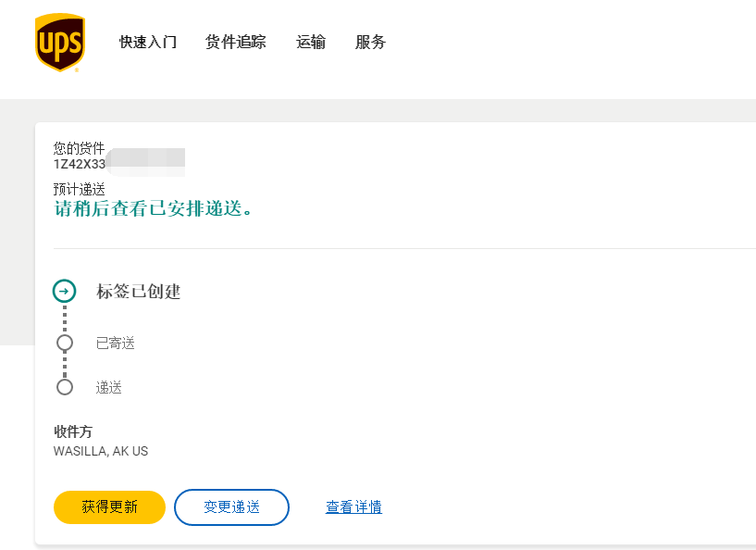Click the green 请稍后查看已安排递送 message

click(154, 209)
